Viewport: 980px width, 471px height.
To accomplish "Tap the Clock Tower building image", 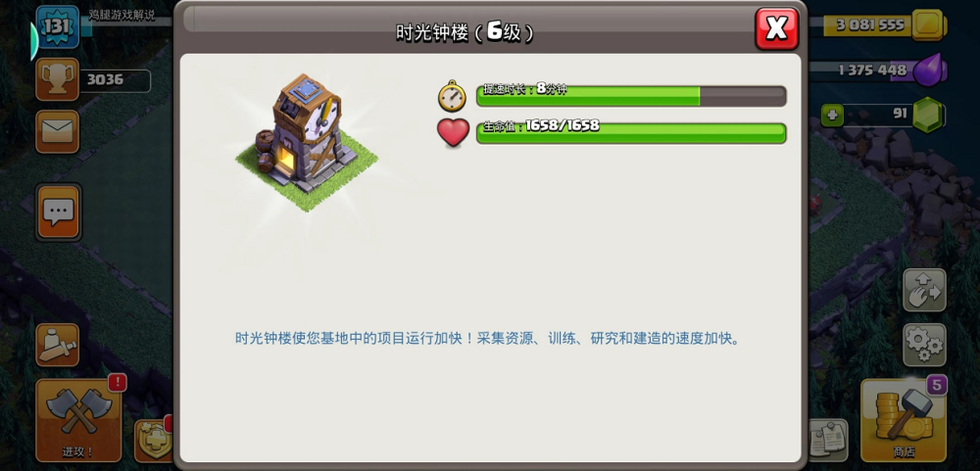I will point(306,141).
